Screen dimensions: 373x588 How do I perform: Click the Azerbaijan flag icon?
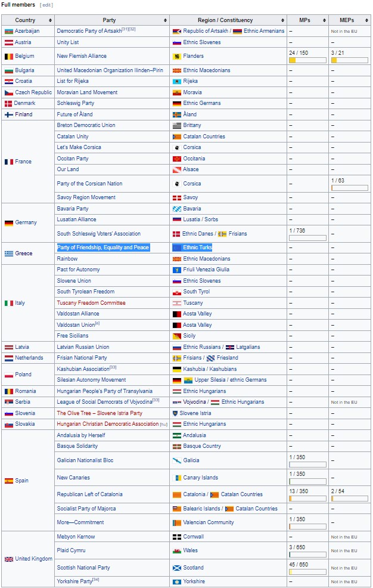click(x=8, y=32)
